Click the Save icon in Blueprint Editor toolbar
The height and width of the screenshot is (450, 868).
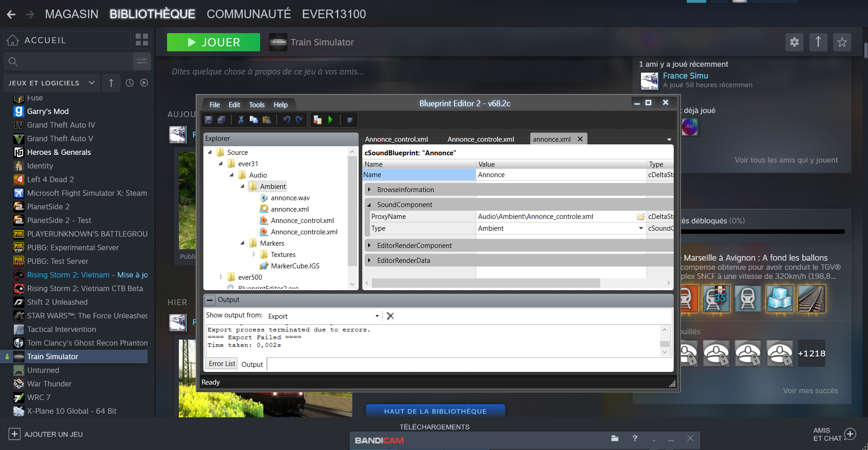tap(209, 120)
